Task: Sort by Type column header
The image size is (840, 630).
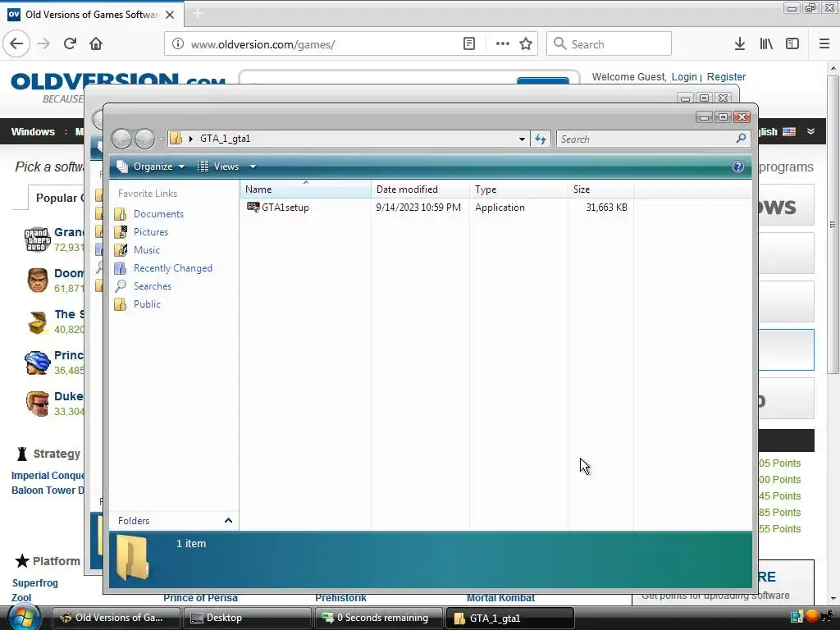Action: [518, 189]
